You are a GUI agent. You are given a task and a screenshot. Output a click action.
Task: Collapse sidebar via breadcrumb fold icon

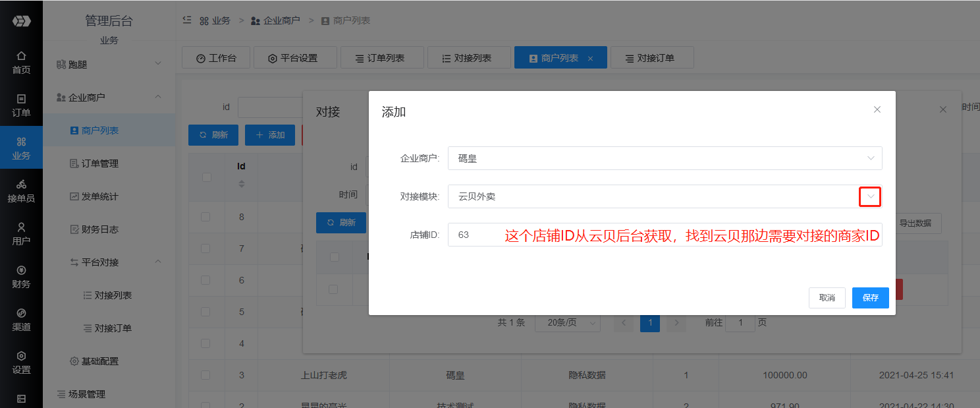tap(187, 20)
